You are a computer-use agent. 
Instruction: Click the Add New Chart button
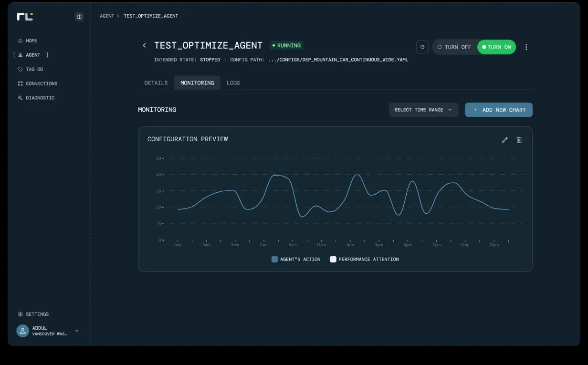point(499,110)
